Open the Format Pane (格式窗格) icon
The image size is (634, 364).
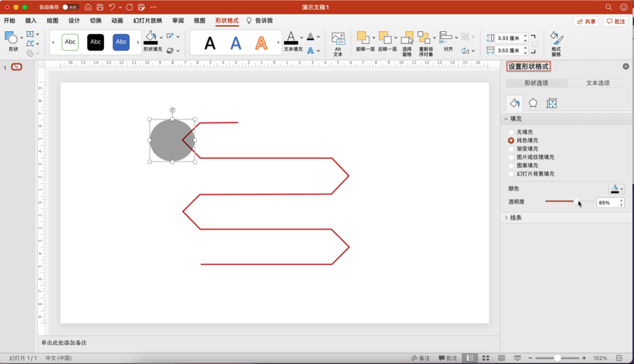tap(556, 40)
